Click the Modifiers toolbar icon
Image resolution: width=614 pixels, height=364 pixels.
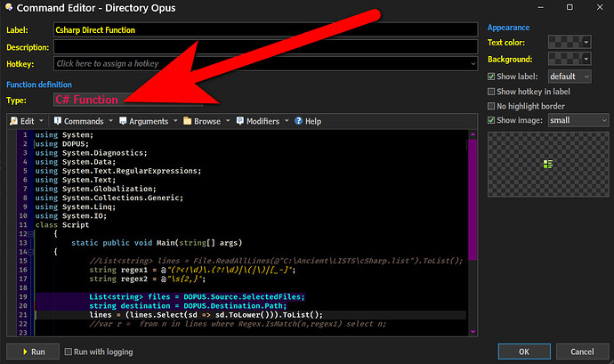coord(240,121)
